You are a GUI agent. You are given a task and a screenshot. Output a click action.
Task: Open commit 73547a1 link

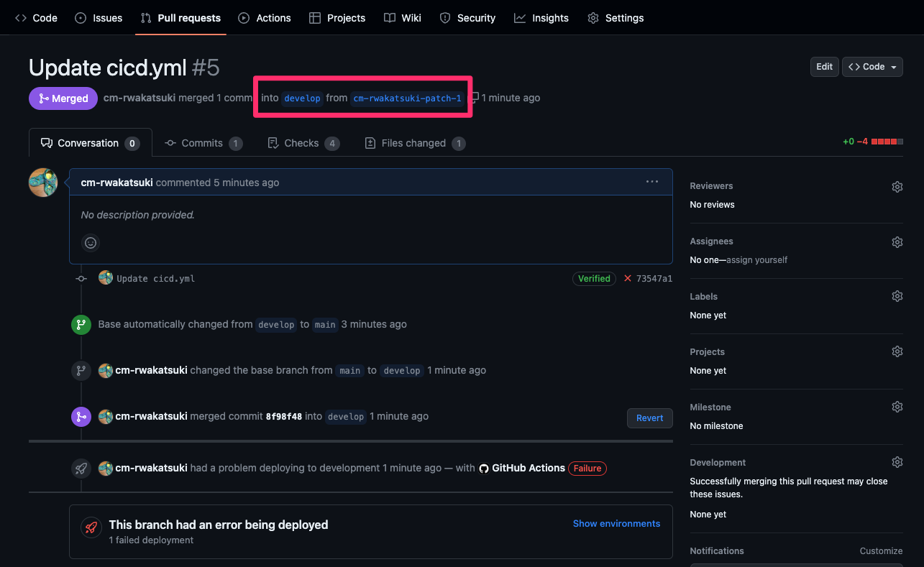pyautogui.click(x=653, y=278)
